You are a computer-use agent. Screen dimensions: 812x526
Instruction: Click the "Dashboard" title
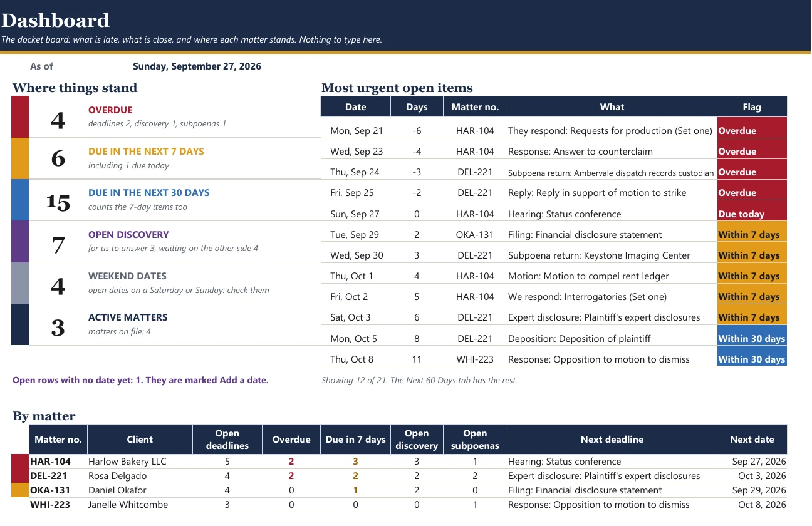pos(55,21)
